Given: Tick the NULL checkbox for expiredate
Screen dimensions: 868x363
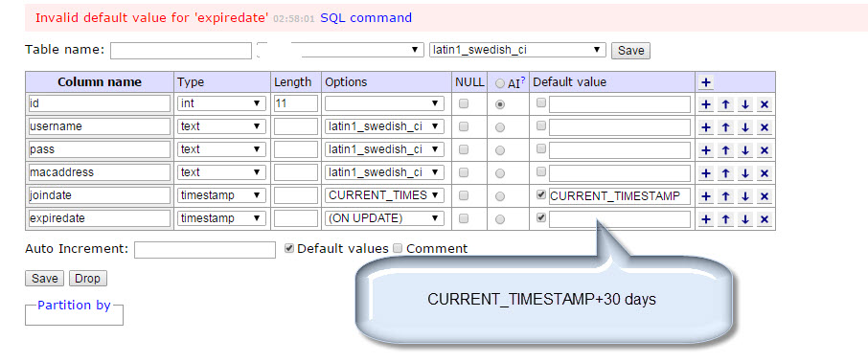Looking at the screenshot, I should [x=464, y=218].
